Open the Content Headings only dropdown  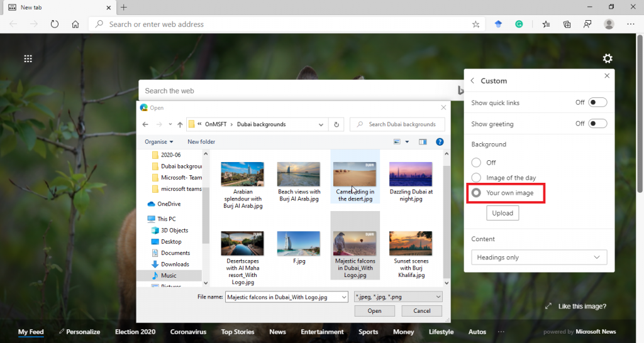[539, 258]
